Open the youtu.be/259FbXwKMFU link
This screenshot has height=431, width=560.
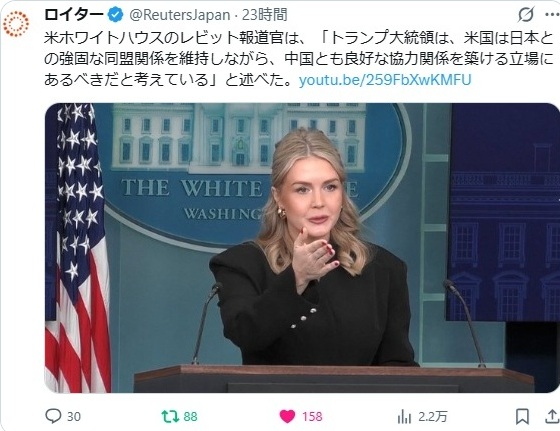385,80
